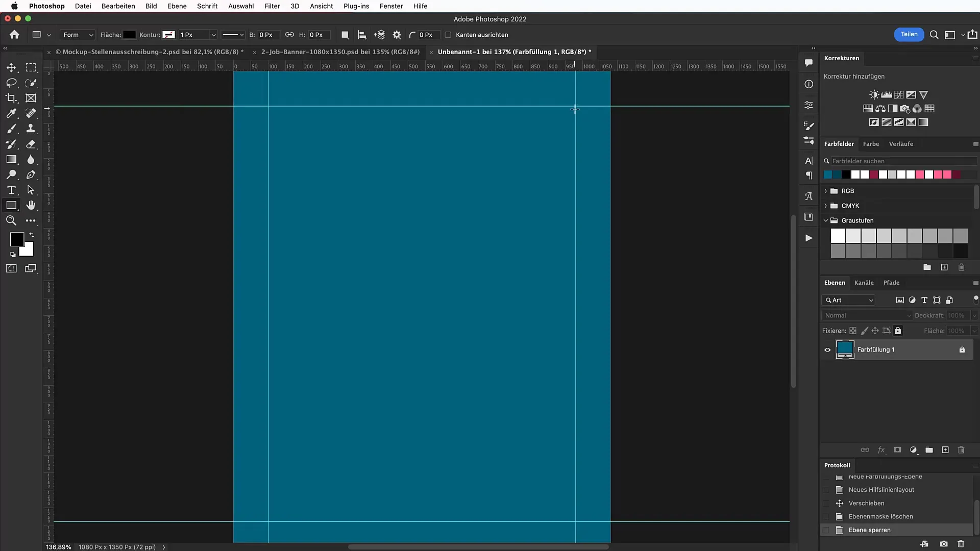Toggle Quick Mask mode
The height and width of the screenshot is (551, 980).
pyautogui.click(x=11, y=268)
